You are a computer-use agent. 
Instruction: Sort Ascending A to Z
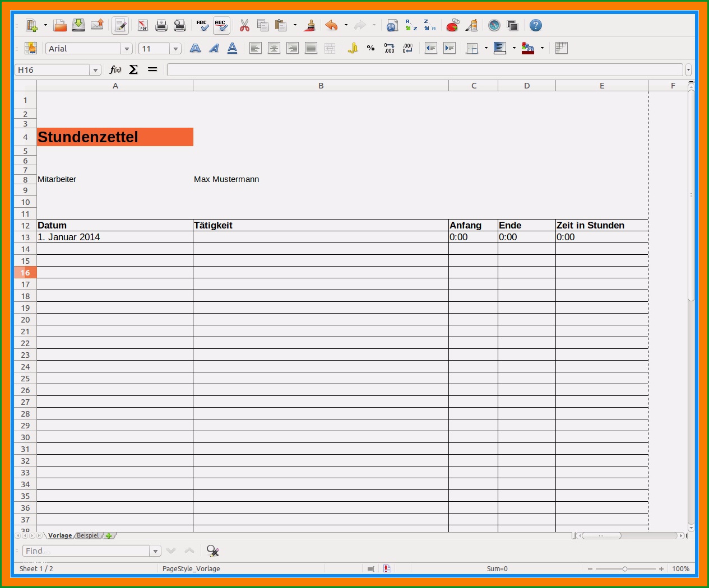coord(411,25)
